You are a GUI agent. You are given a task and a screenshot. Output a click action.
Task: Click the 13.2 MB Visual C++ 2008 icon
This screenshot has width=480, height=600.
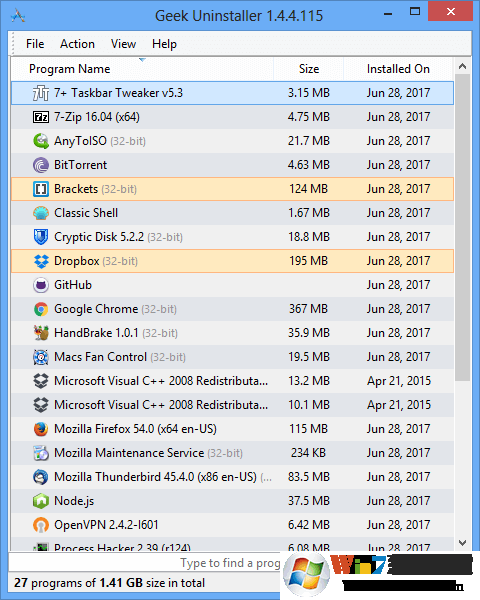coord(41,381)
